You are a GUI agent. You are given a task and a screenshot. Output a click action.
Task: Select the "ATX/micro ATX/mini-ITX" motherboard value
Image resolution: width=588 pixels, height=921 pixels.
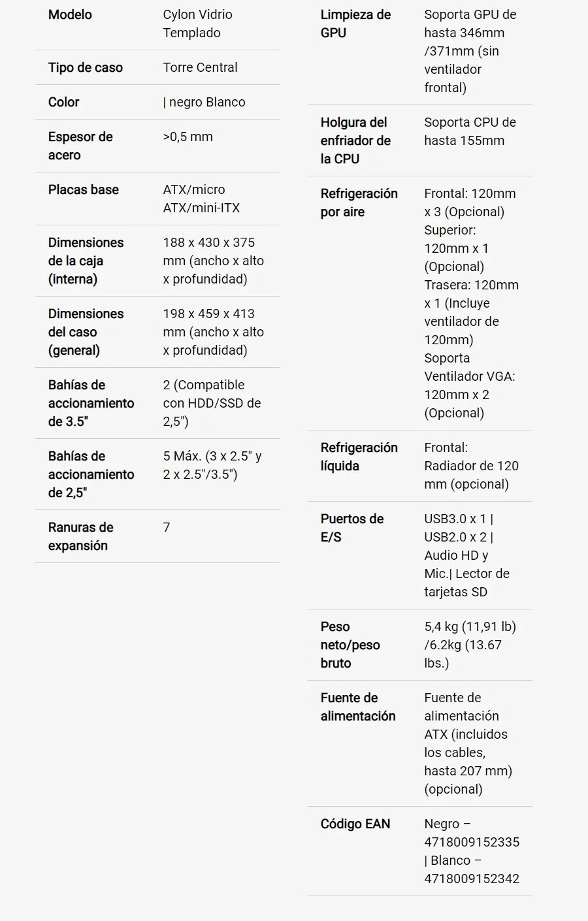(201, 199)
